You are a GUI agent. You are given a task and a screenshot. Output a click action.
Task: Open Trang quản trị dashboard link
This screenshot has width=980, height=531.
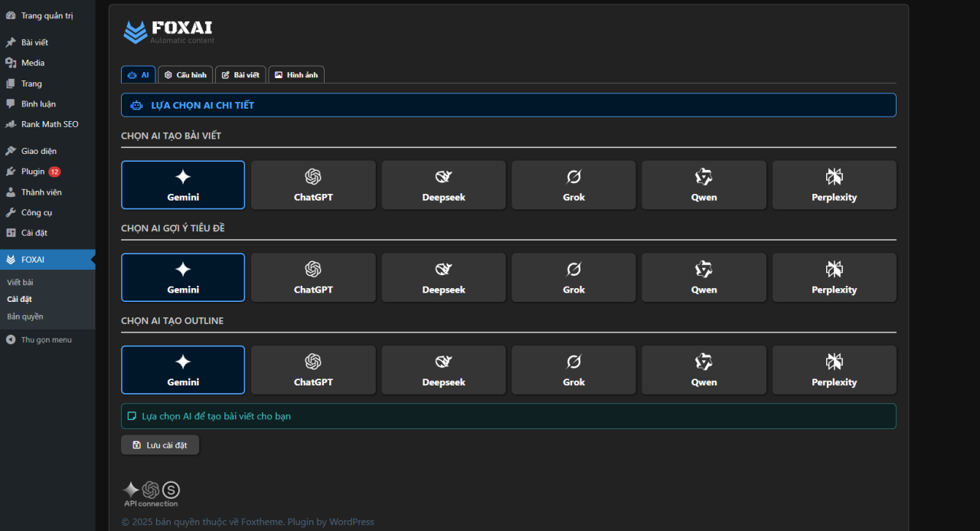[47, 15]
